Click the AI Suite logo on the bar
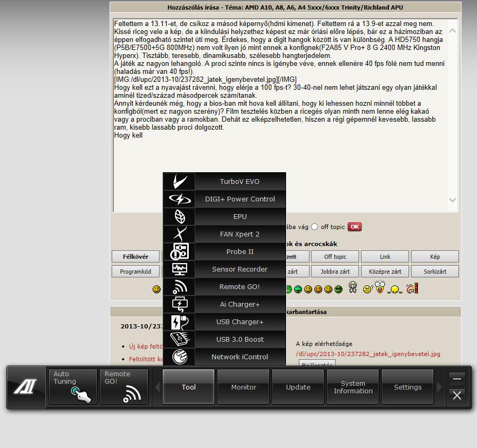 pos(26,387)
